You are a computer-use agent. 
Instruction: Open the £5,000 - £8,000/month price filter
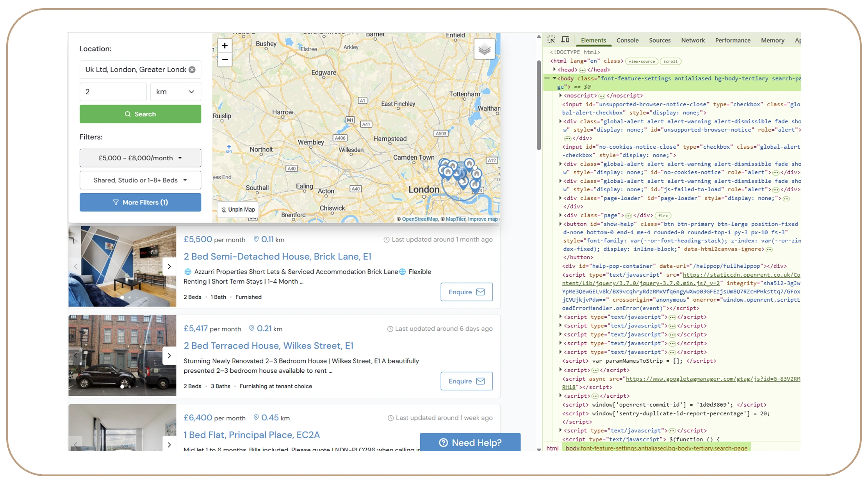pyautogui.click(x=140, y=158)
